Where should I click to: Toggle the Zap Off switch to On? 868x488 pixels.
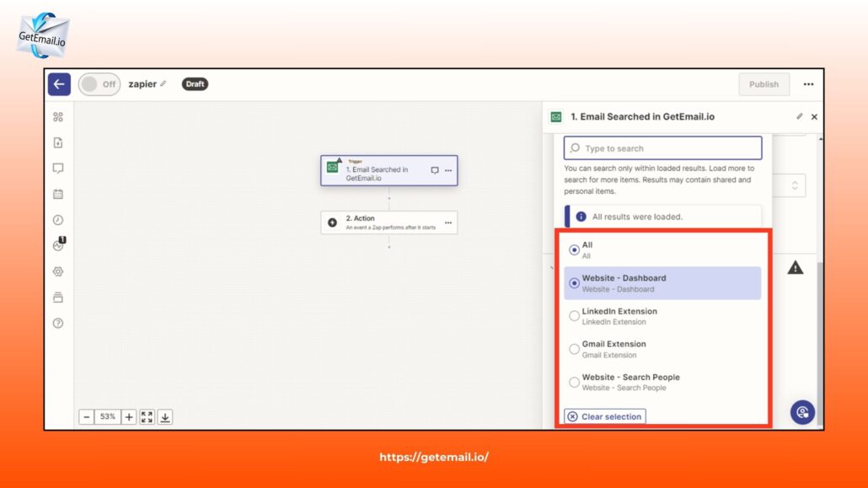99,84
